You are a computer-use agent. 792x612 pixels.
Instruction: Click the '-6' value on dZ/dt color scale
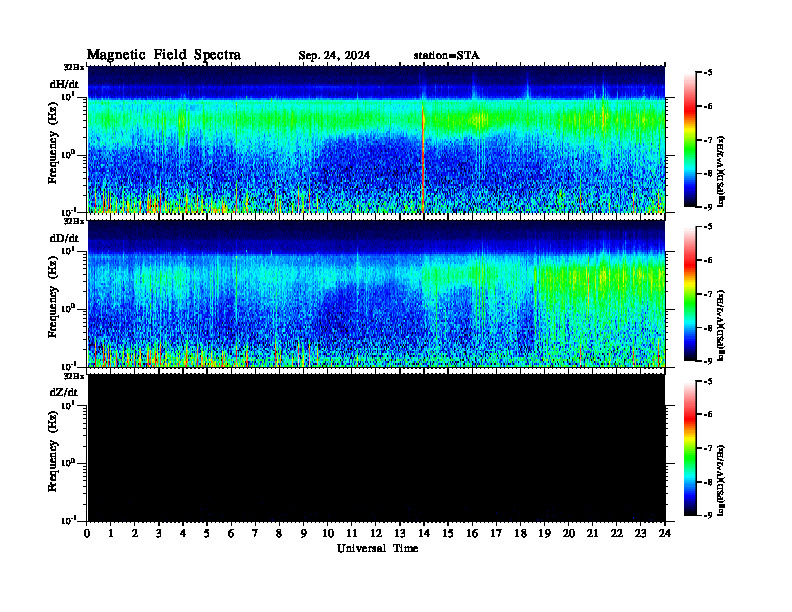(708, 415)
